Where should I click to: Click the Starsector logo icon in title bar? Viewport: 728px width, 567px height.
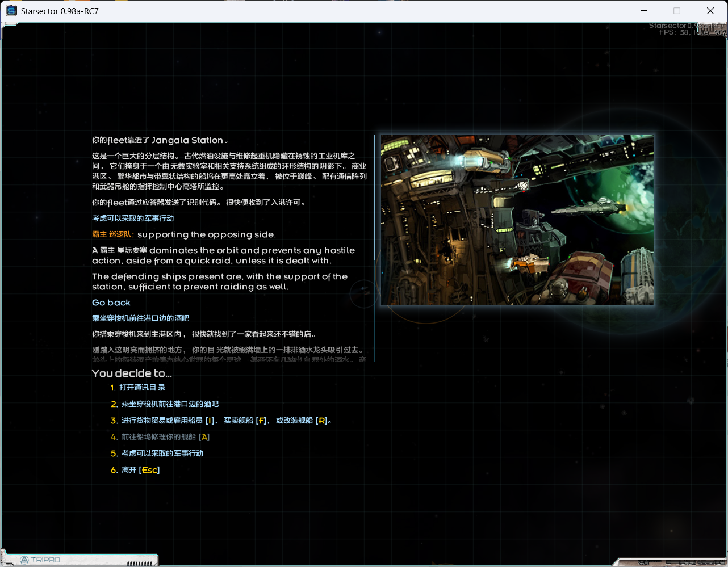[x=12, y=10]
